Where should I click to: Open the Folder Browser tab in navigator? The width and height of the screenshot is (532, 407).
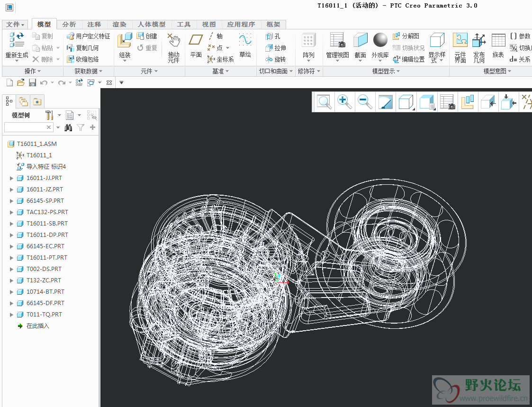[x=23, y=101]
